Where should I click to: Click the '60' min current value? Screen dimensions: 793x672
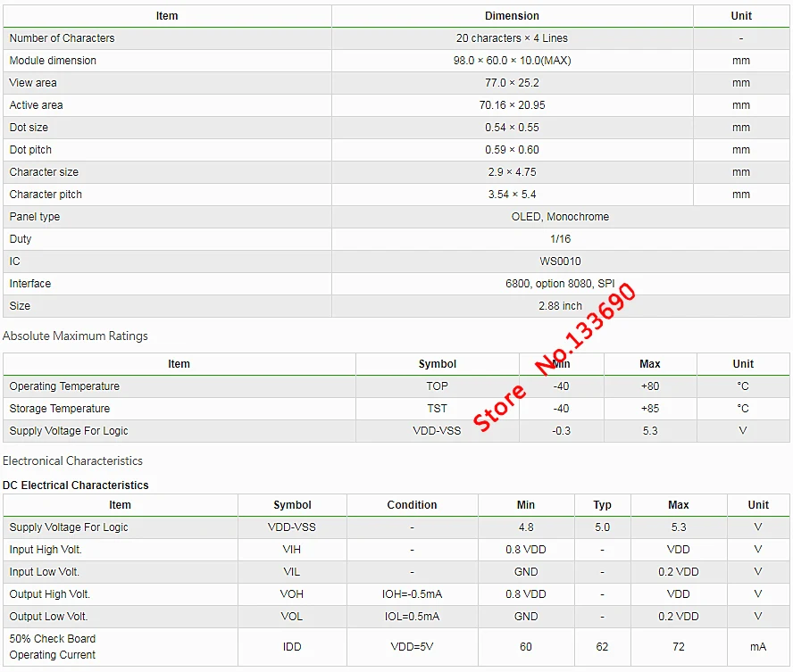pos(525,647)
